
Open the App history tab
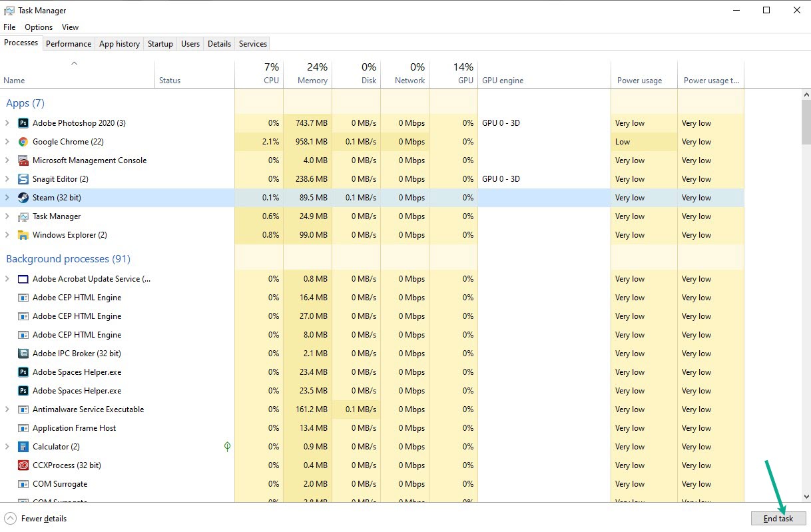click(x=119, y=44)
